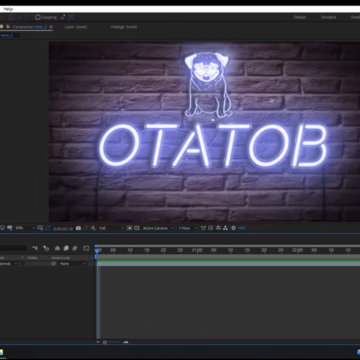Screen dimensions: 360x360
Task: Switch to the Footage (none) tab
Action: [124, 27]
